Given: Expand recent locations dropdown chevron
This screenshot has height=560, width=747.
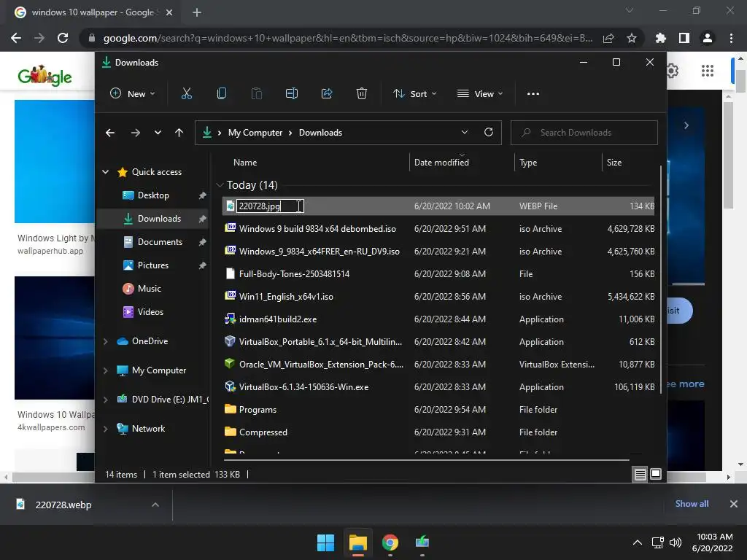Looking at the screenshot, I should pos(158,133).
